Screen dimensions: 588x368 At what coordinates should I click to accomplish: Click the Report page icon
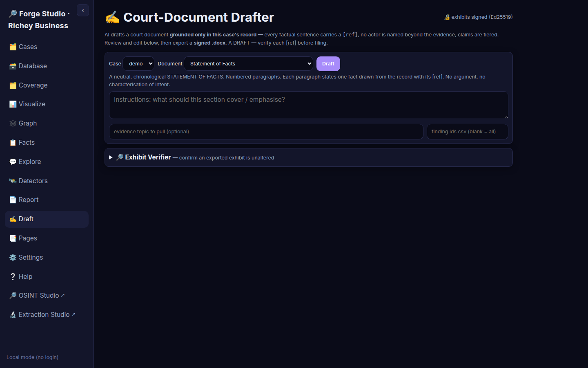[13, 200]
